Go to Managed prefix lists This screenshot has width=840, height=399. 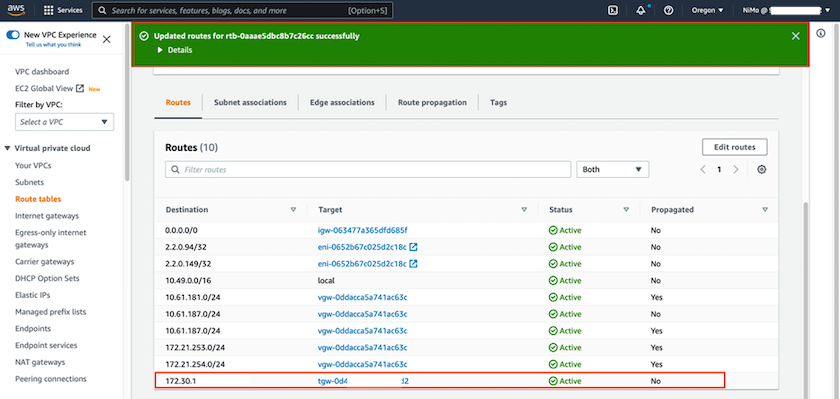point(50,312)
